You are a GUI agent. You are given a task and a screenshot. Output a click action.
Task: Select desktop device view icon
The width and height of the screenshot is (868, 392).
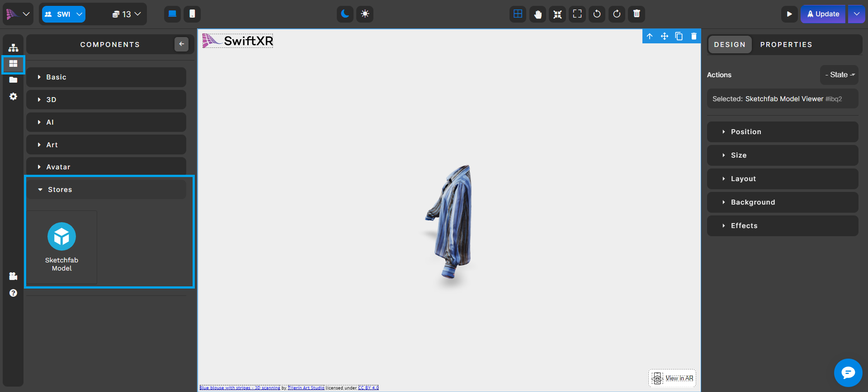(x=172, y=14)
